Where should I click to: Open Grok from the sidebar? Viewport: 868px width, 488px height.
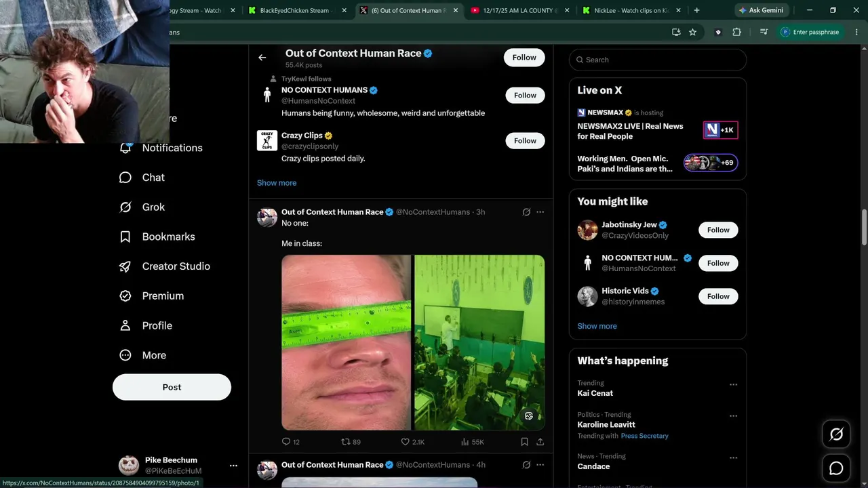pos(142,207)
